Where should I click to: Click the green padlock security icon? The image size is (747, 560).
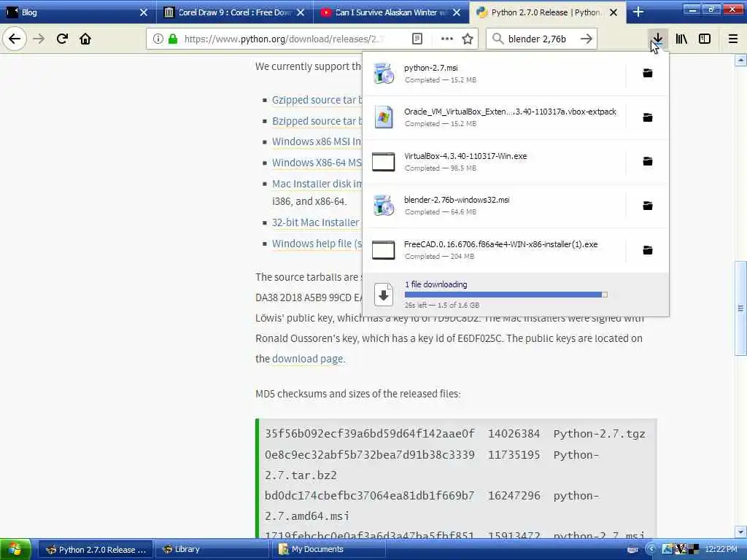pyautogui.click(x=172, y=39)
